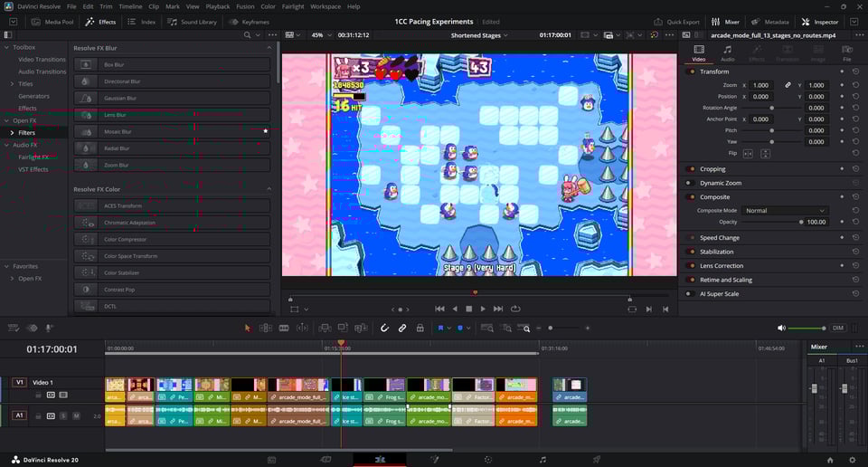Play the timeline forward
Image resolution: width=868 pixels, height=467 pixels.
[483, 309]
